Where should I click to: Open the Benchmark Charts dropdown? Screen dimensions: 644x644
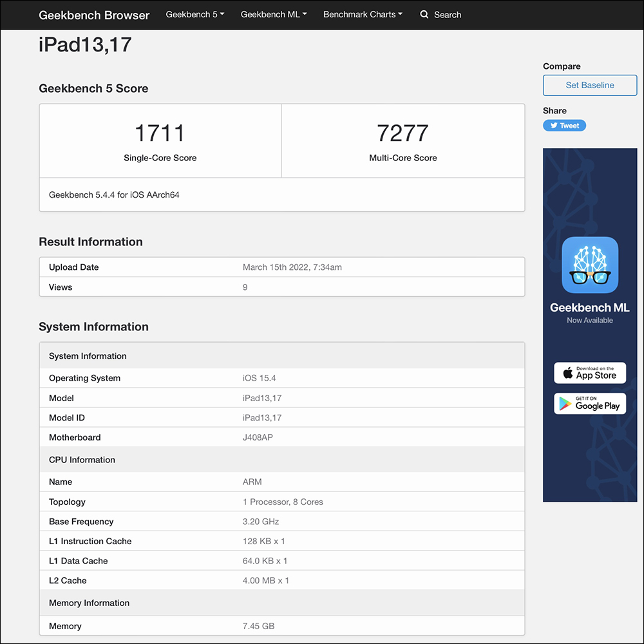coord(363,14)
